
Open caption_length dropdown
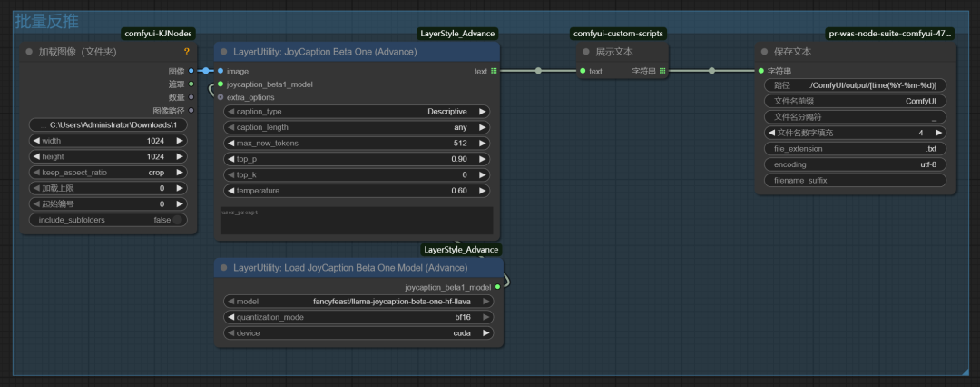357,127
